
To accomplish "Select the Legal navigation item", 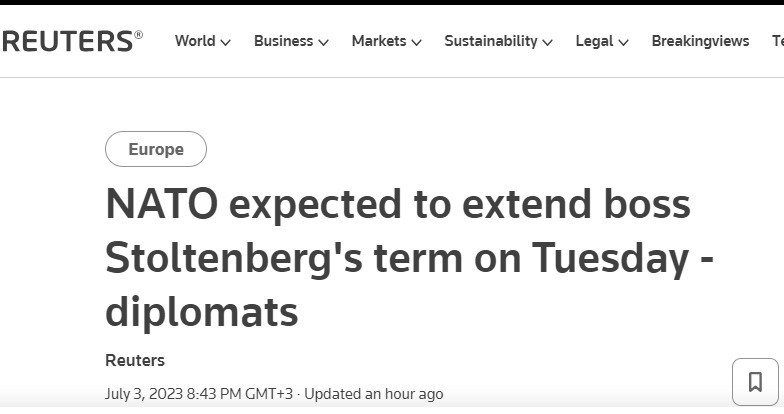I will (594, 41).
